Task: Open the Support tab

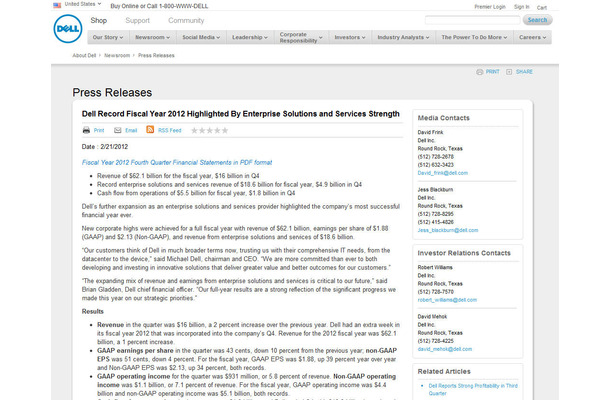Action: pos(137,21)
